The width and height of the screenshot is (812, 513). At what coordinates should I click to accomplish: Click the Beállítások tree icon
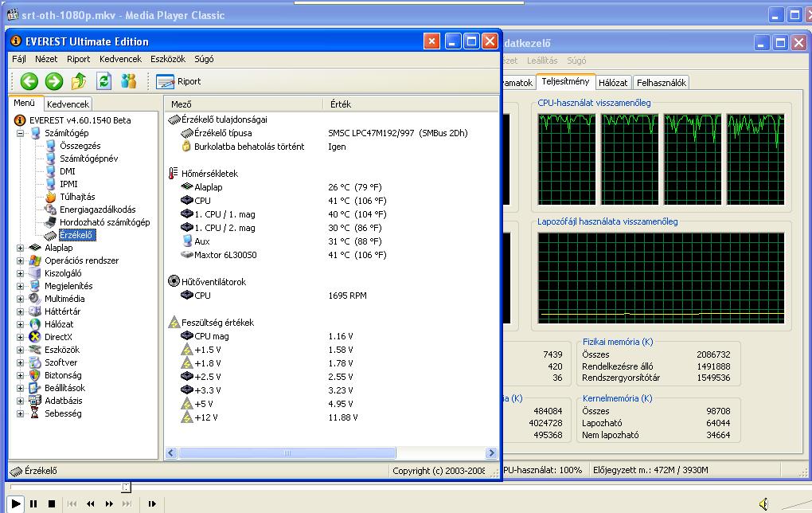point(35,388)
